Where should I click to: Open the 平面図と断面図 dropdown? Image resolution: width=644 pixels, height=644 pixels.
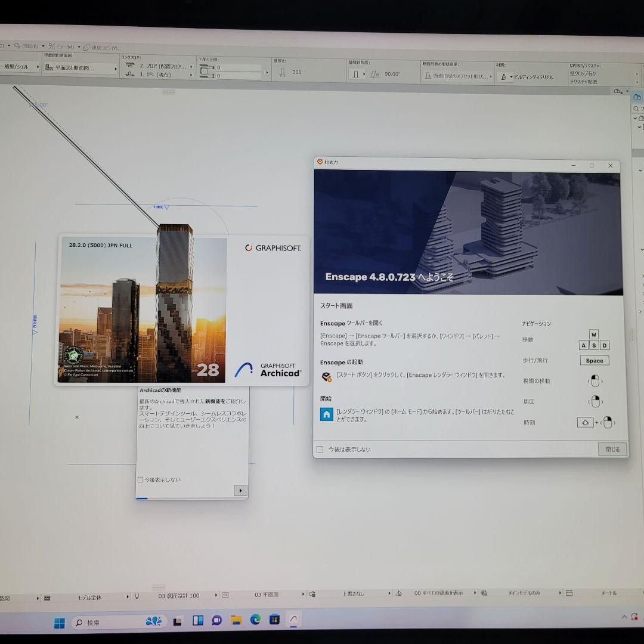click(x=115, y=69)
